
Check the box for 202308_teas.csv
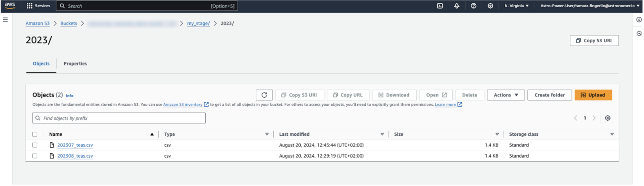[x=35, y=156]
